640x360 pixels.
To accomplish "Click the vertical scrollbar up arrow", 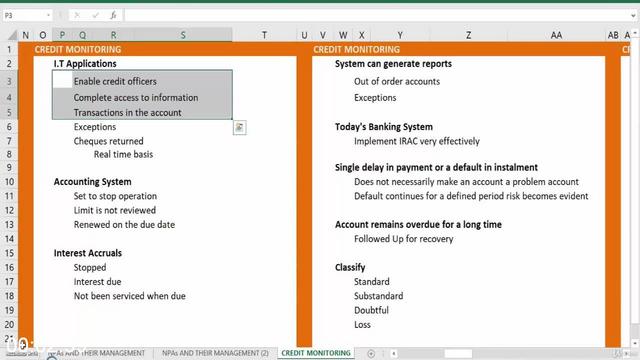I will point(635,33).
